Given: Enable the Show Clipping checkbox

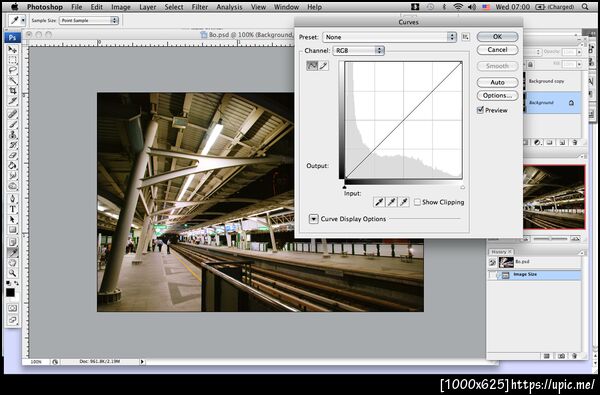Looking at the screenshot, I should [417, 202].
